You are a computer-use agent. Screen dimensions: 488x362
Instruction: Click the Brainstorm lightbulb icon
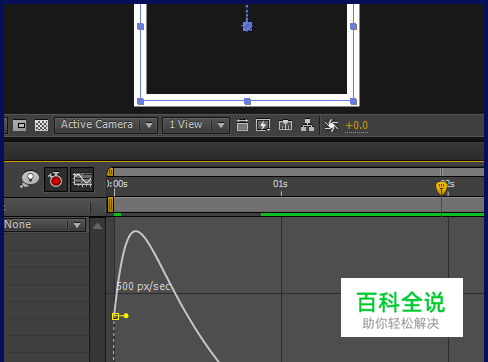pyautogui.click(x=29, y=179)
